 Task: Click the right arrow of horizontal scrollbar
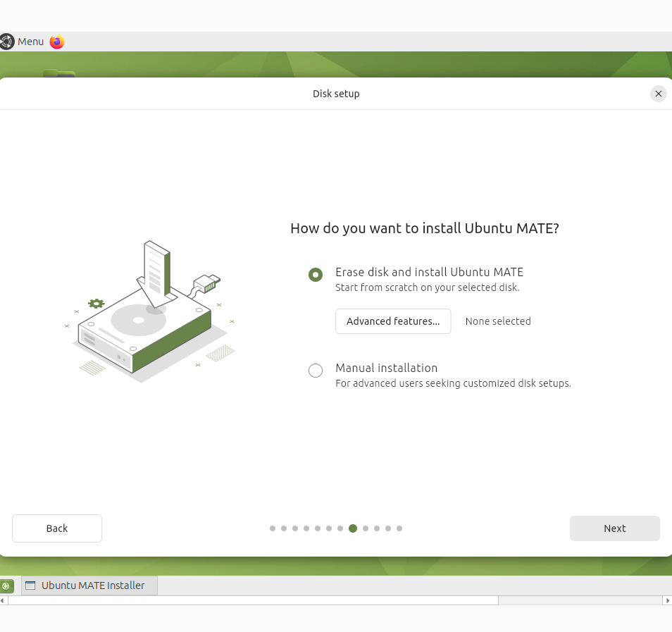click(x=667, y=601)
